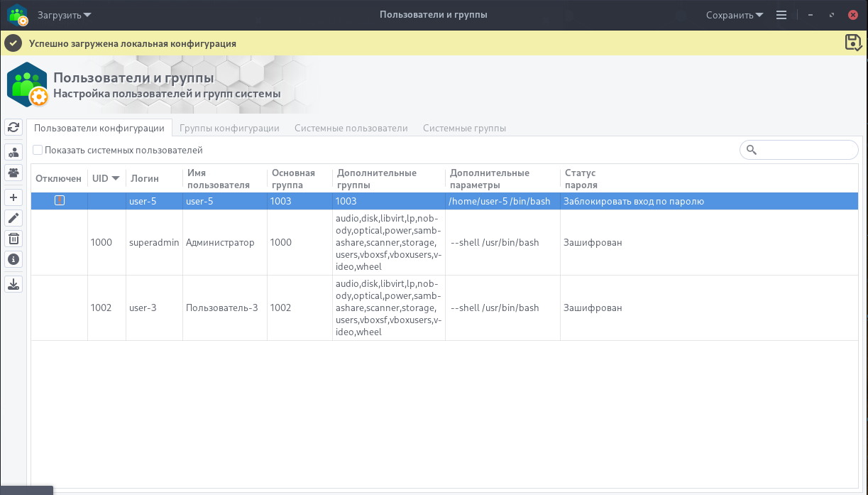Open the 'Системные пользователи' tab

[x=351, y=128]
